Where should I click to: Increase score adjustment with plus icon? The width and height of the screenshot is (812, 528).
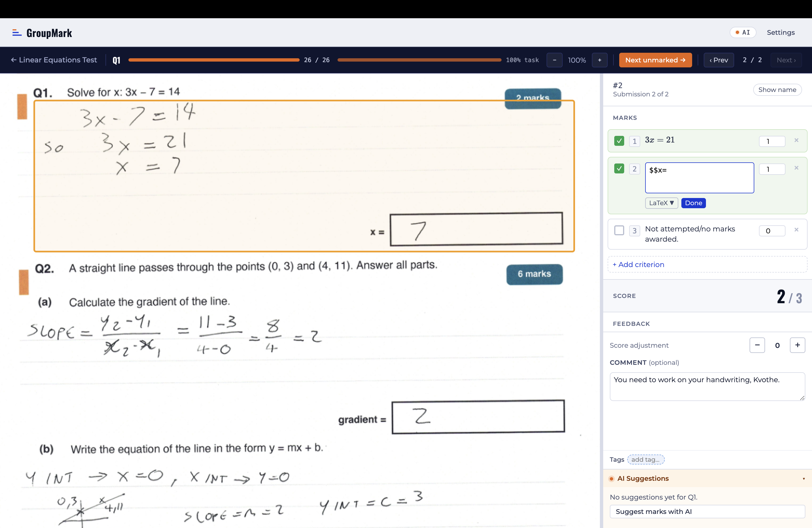pos(798,345)
